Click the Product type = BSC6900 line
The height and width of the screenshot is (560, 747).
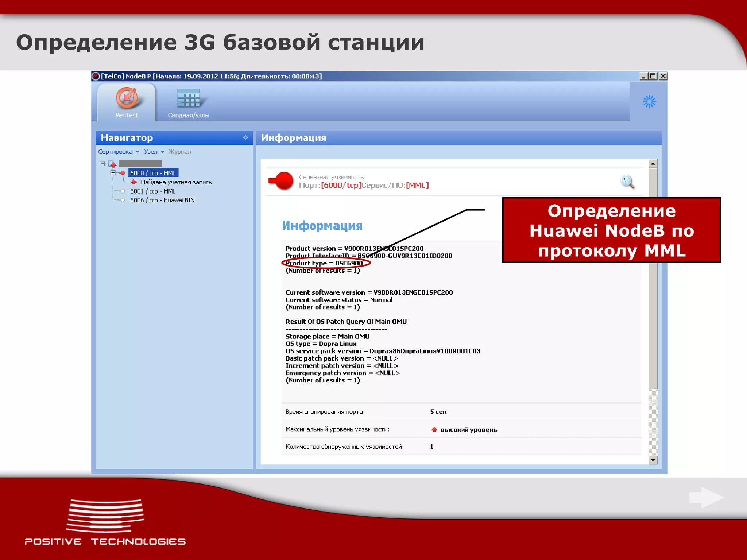click(x=324, y=263)
